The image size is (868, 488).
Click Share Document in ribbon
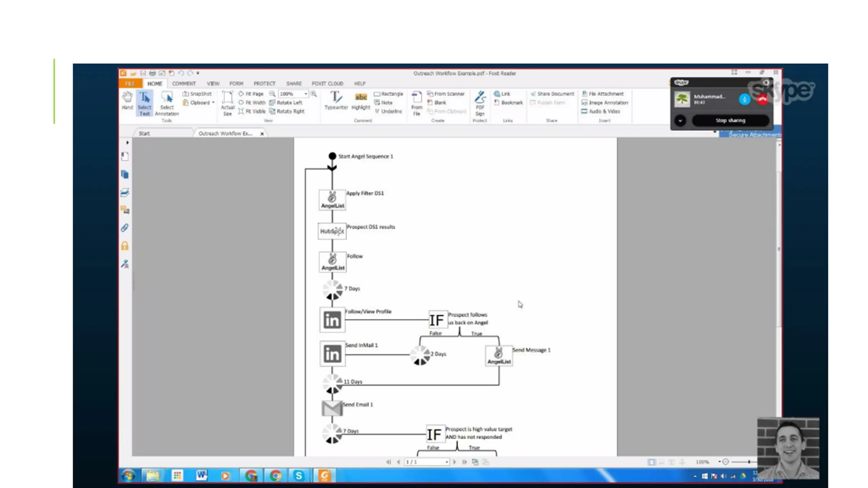(x=552, y=94)
